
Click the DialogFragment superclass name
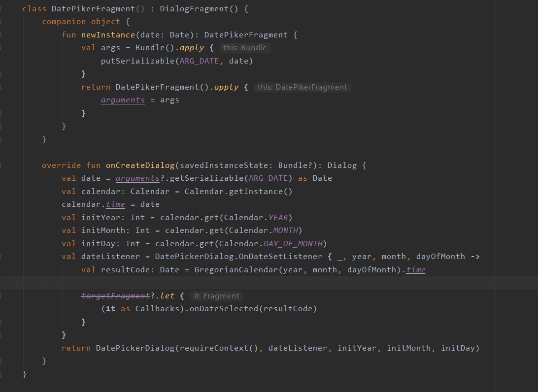tap(194, 8)
